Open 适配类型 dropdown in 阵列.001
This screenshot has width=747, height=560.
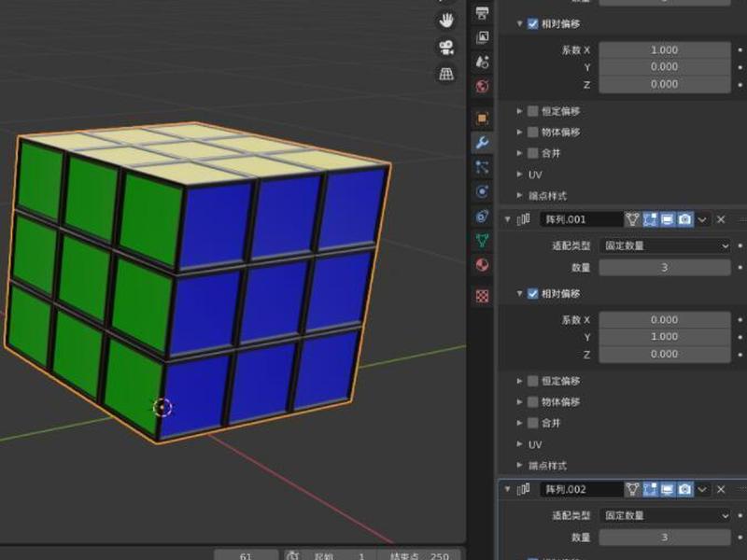665,245
